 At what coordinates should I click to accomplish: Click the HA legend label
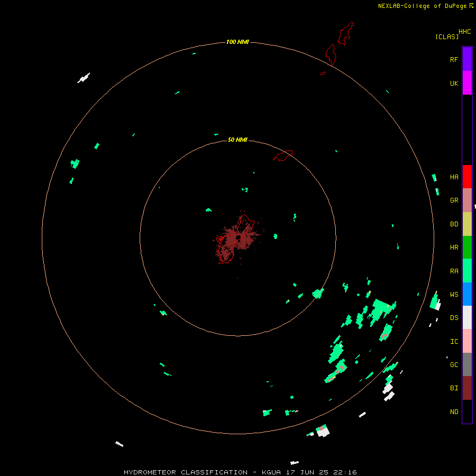tap(454, 177)
